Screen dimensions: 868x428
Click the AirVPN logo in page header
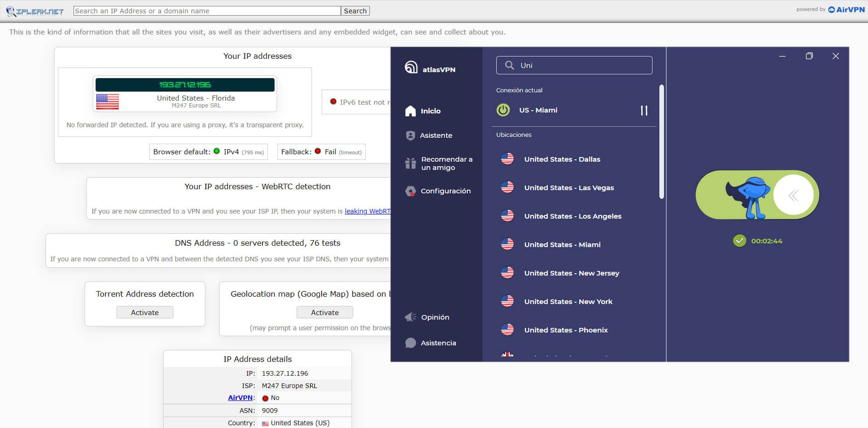(x=846, y=9)
